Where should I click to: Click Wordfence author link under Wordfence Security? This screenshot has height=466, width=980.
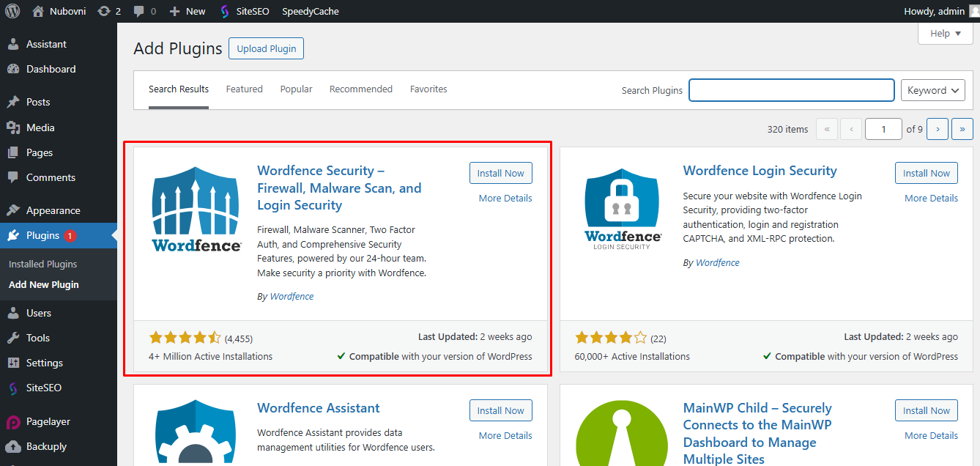[x=292, y=296]
